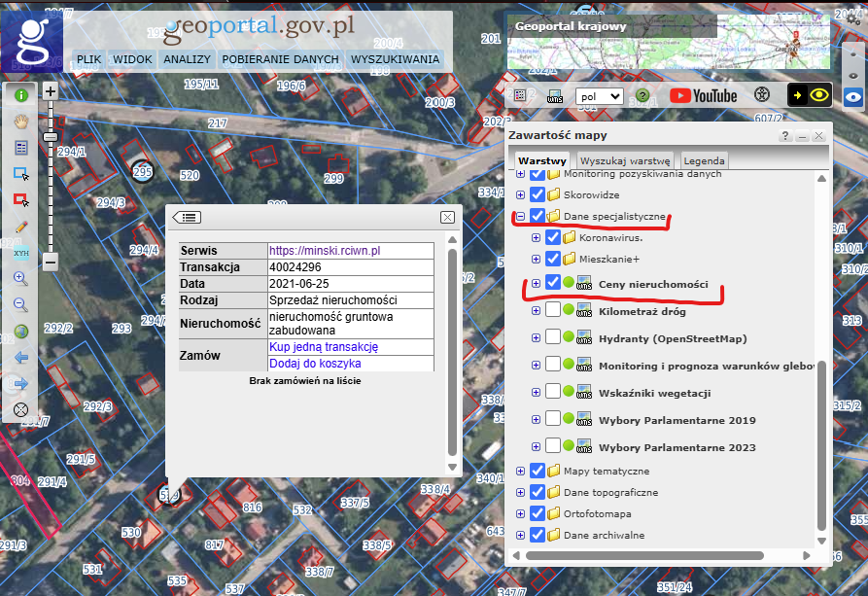Click the green help question mark icon
Screen dimensions: 868x596
[x=642, y=96]
